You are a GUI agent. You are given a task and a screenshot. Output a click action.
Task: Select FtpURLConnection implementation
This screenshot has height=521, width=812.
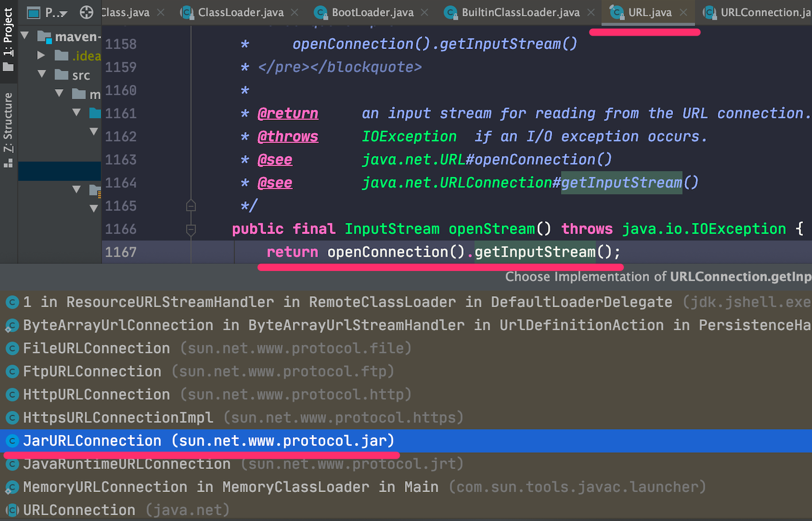coord(406,371)
